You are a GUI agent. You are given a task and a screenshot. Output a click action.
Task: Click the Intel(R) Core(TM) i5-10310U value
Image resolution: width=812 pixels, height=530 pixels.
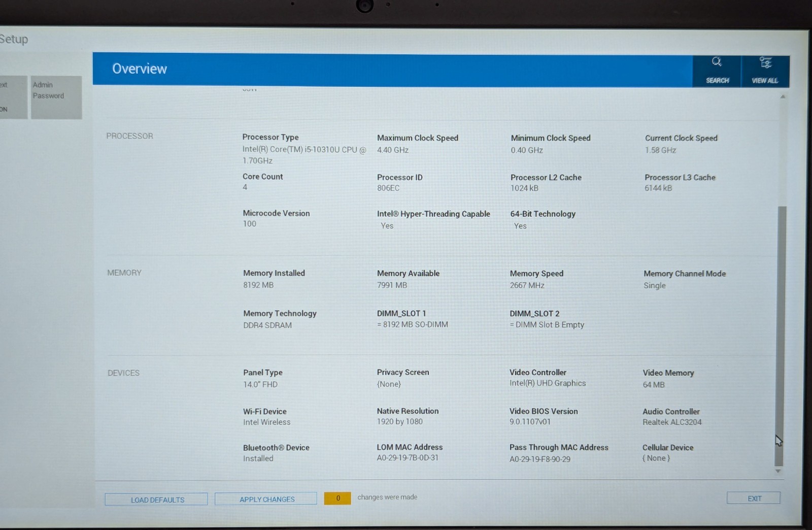coord(304,155)
